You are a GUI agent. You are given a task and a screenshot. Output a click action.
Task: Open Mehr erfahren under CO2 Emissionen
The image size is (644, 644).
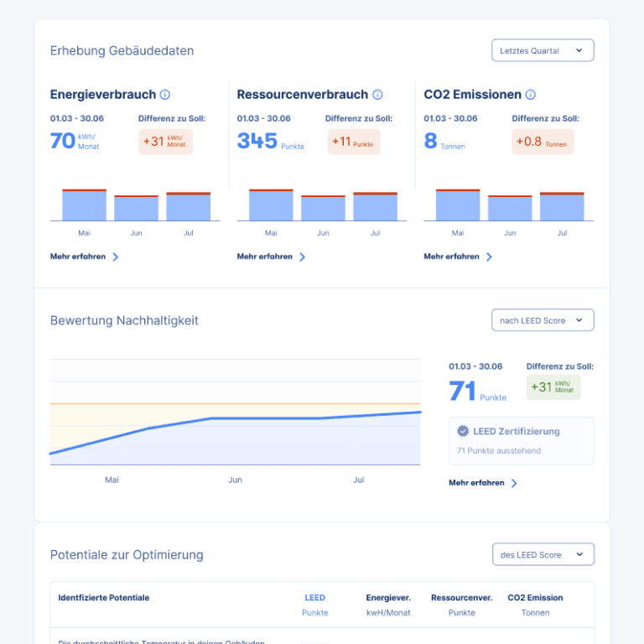458,257
